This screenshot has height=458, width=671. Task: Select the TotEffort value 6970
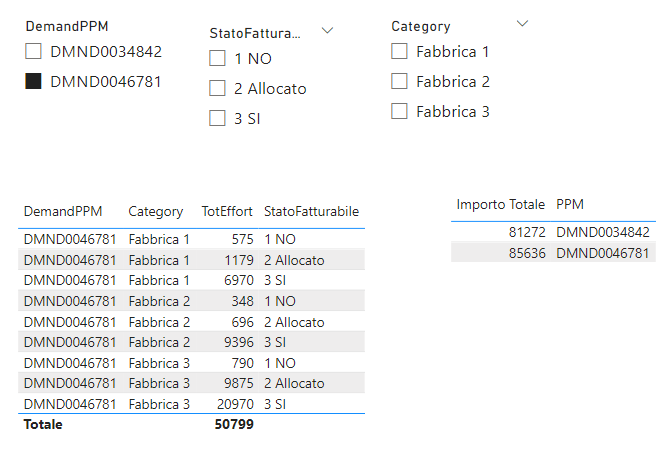(239, 280)
